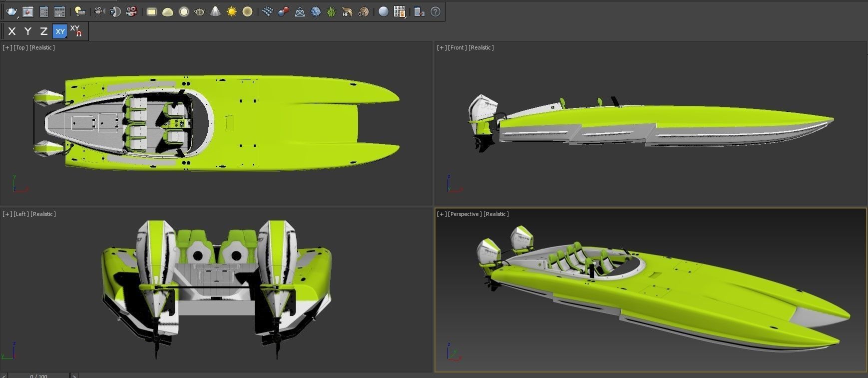Create a V-Ray sphere light (glowing circle)
The image size is (868, 378).
pos(184,11)
